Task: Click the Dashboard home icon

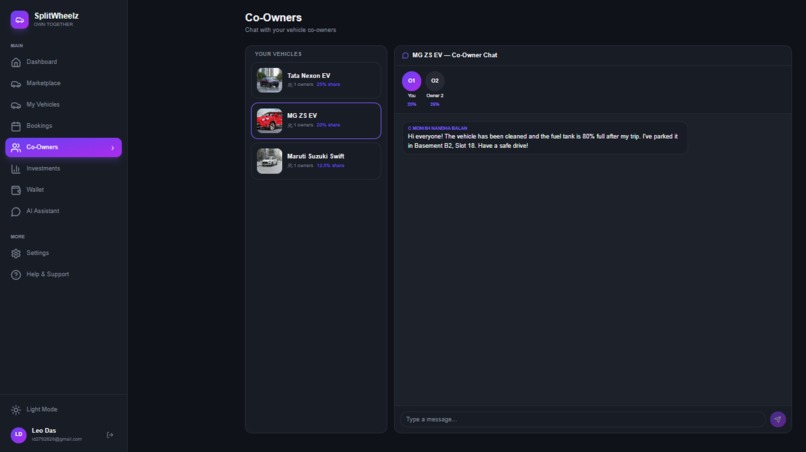Action: [x=16, y=62]
